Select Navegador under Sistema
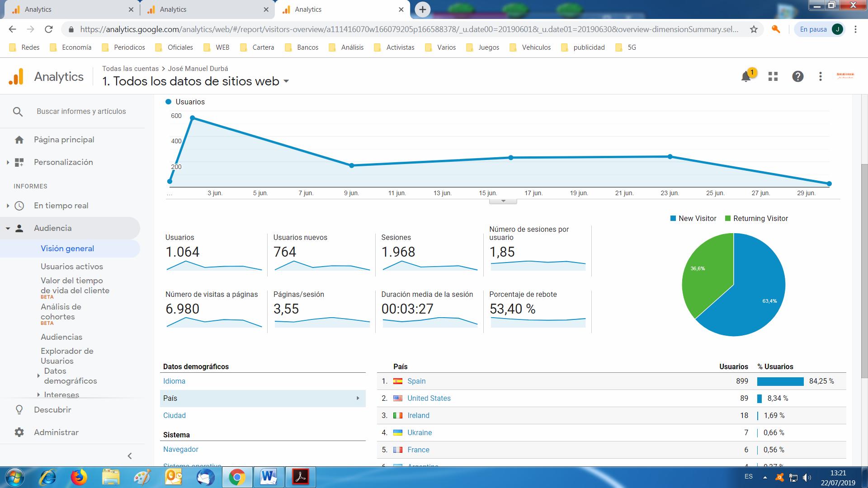The width and height of the screenshot is (868, 488). 181,450
